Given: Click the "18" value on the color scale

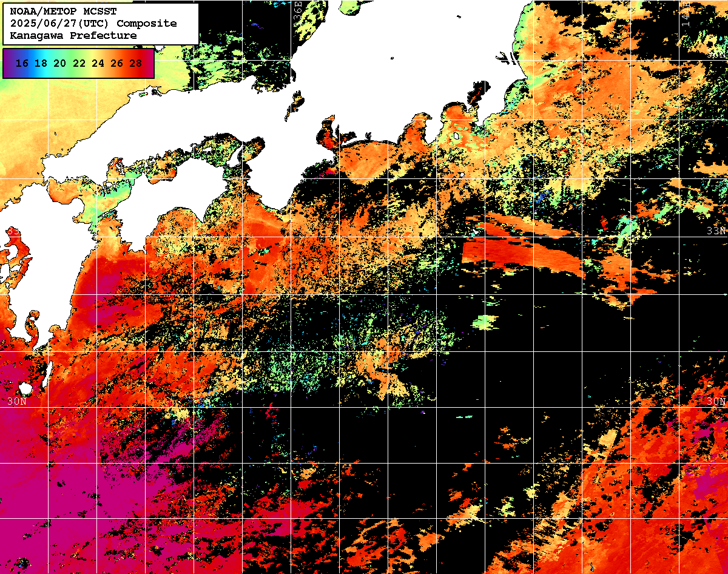Looking at the screenshot, I should 41,63.
